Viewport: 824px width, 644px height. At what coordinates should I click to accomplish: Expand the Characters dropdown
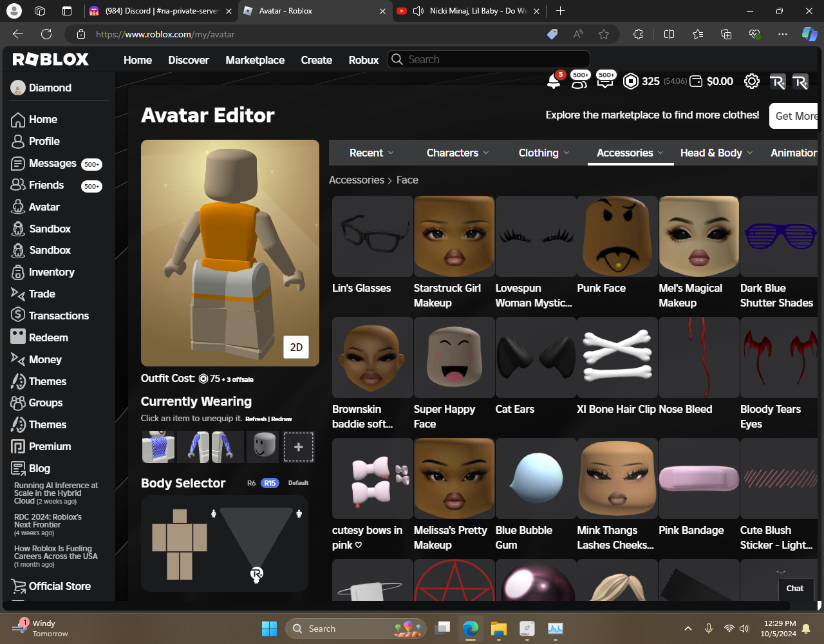tap(458, 153)
